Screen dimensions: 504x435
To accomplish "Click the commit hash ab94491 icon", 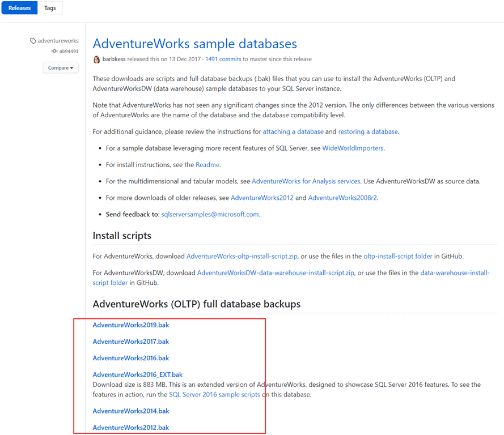I will [x=54, y=52].
